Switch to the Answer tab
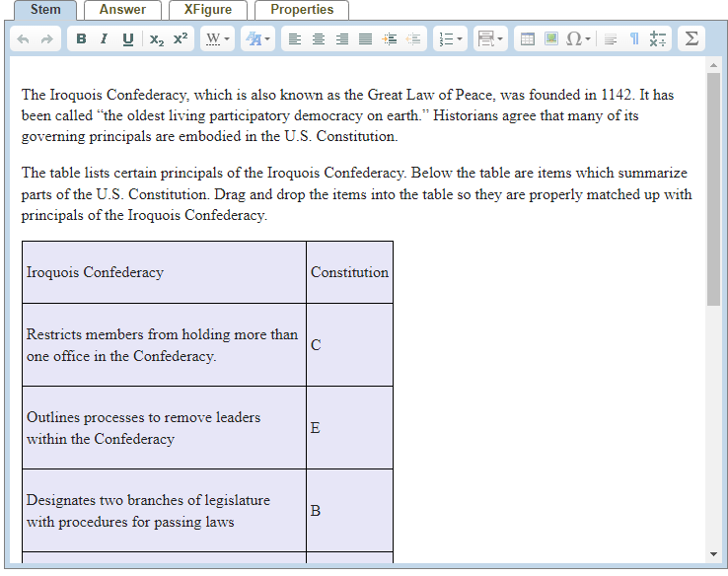The height and width of the screenshot is (576, 728). (x=122, y=10)
